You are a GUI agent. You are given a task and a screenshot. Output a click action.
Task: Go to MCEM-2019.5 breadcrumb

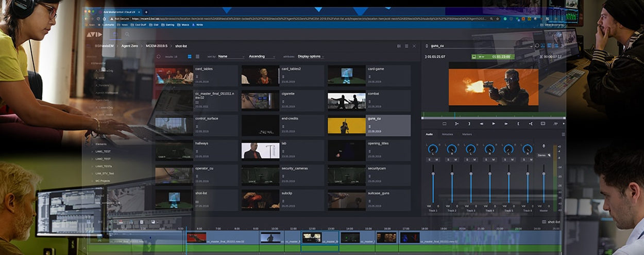(x=157, y=46)
